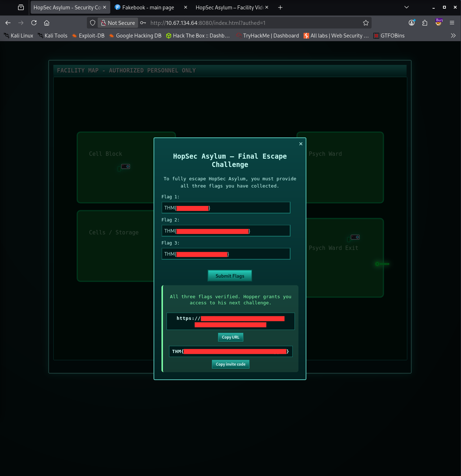Expand the list all tabs dropdown
The image size is (461, 476).
tap(407, 7)
